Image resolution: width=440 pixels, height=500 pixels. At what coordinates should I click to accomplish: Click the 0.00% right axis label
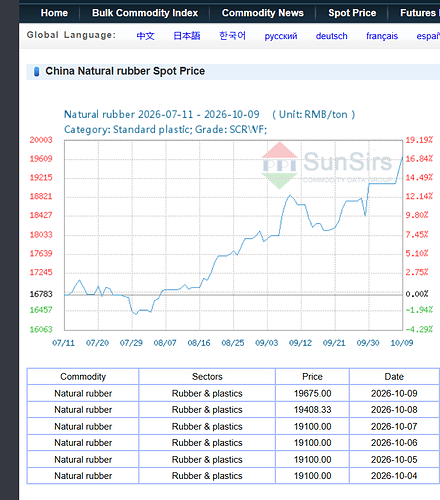(x=417, y=294)
